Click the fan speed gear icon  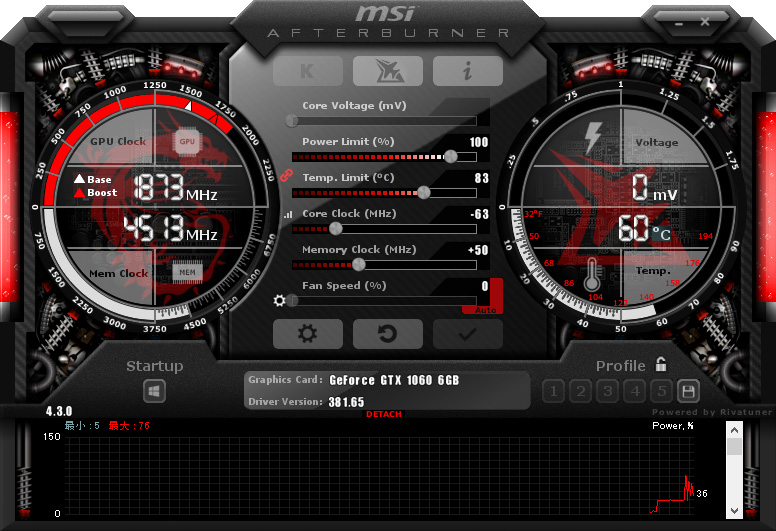pos(279,300)
